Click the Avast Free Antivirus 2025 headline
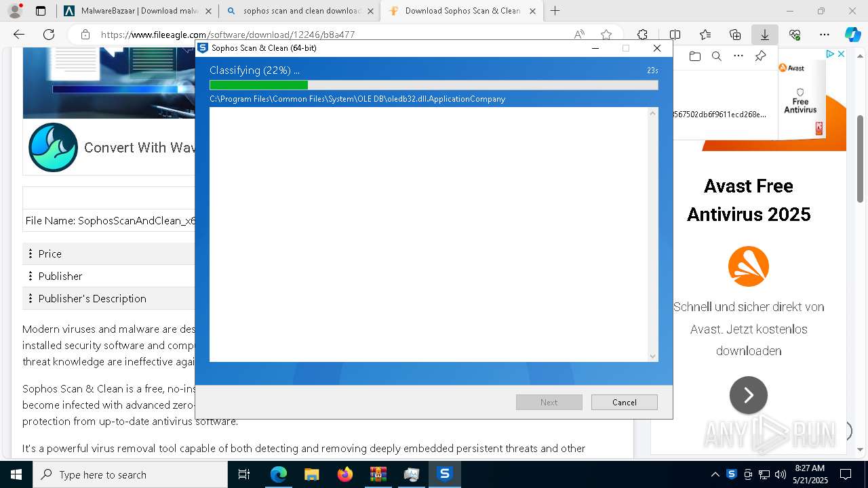Image resolution: width=868 pixels, height=488 pixels. 748,200
